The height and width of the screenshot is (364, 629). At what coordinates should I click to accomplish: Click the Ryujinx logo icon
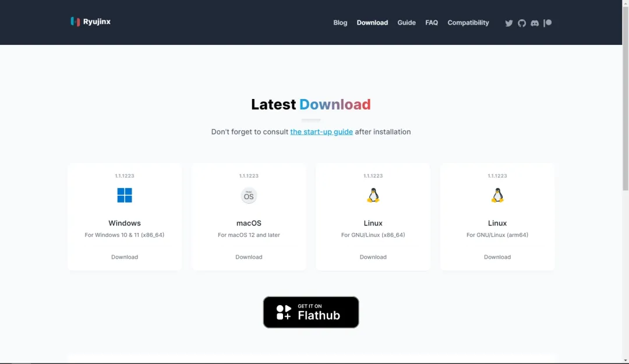click(75, 22)
